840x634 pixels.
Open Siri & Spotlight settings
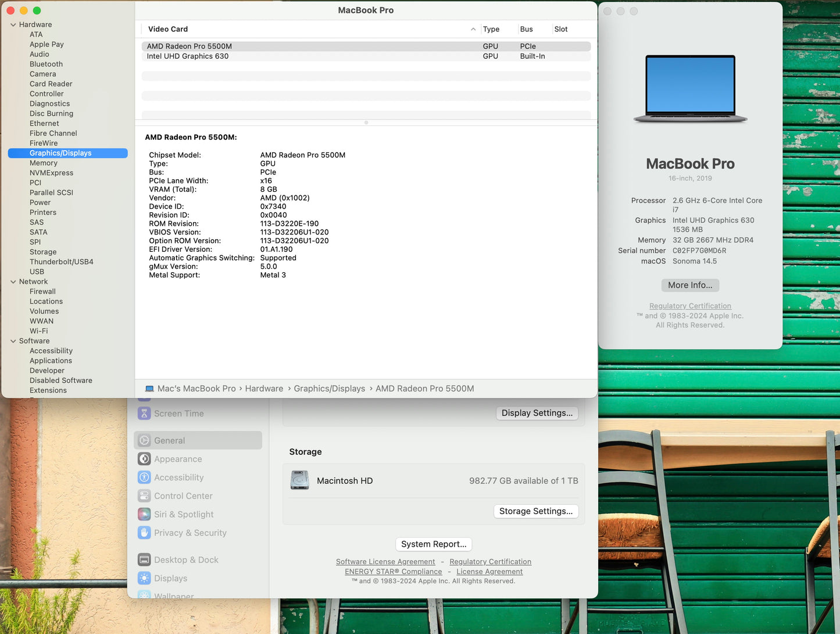[183, 514]
